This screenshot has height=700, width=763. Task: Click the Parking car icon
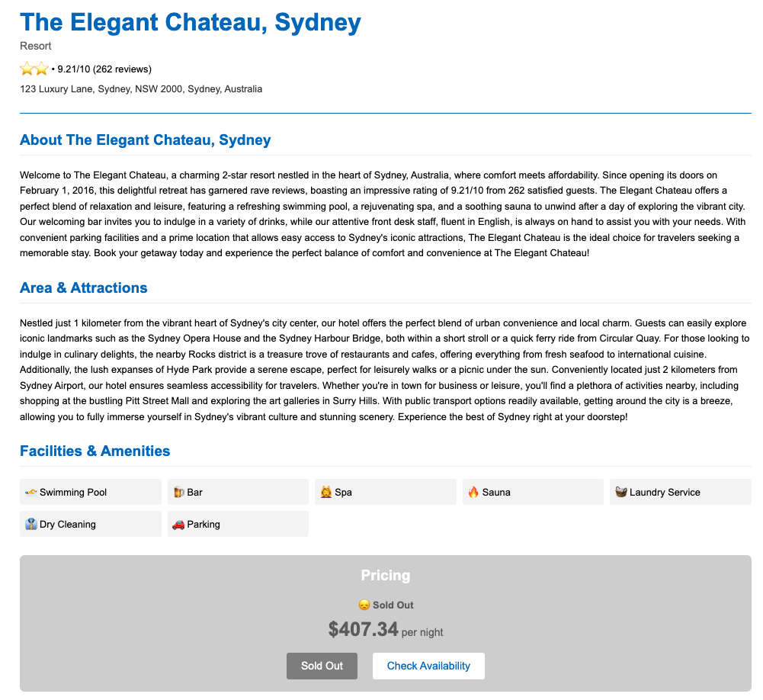178,525
